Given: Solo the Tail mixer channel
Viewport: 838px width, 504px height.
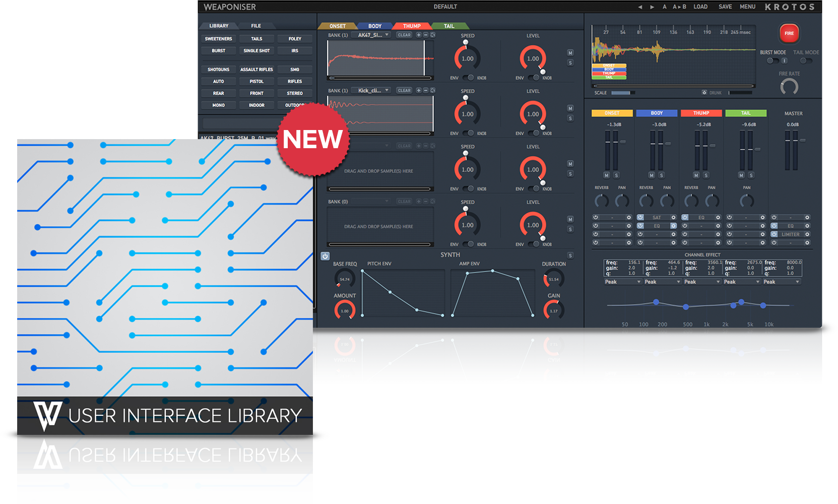Looking at the screenshot, I should 751,175.
